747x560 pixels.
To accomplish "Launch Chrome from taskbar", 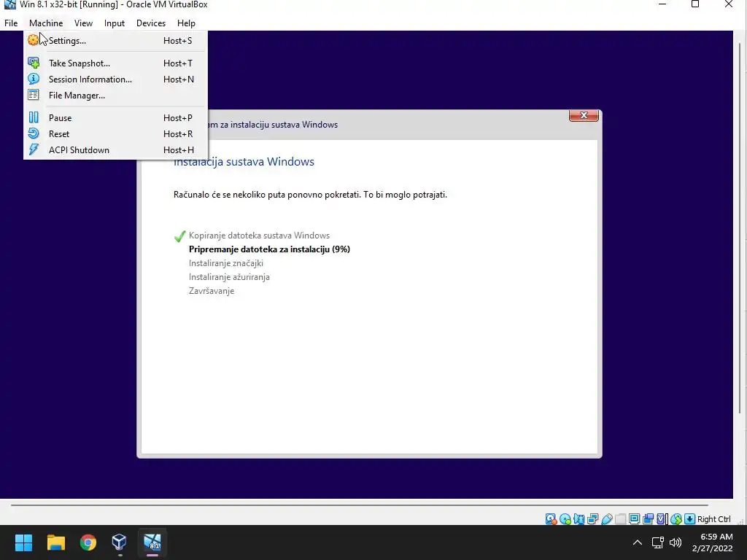I will coord(88,542).
